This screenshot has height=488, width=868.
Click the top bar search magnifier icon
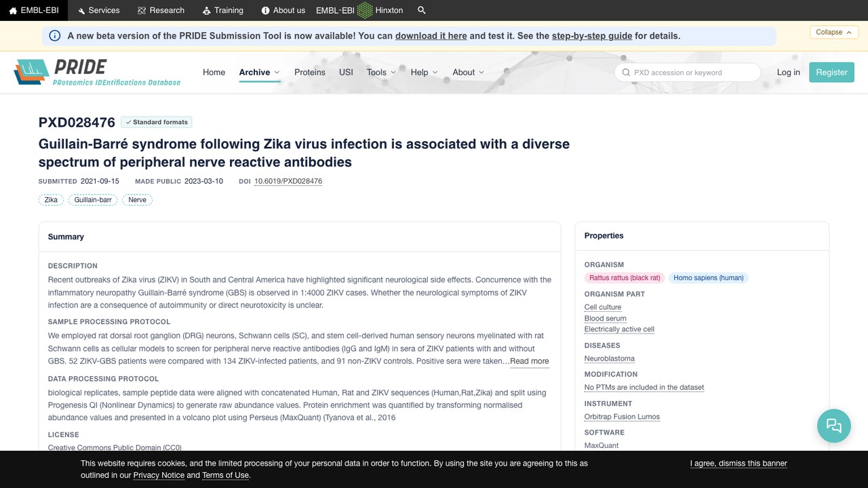422,10
